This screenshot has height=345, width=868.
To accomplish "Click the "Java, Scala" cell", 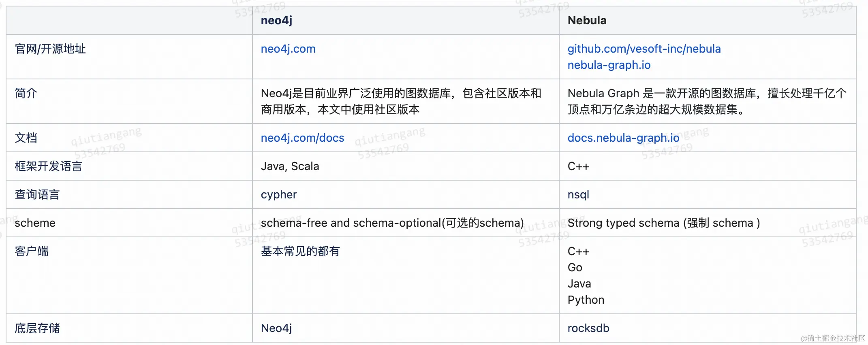I will 290,166.
